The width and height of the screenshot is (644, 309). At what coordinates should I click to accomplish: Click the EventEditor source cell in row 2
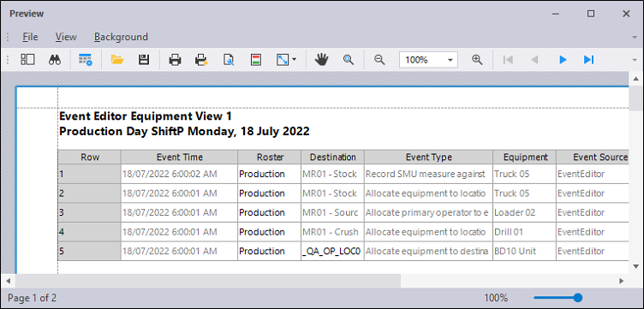tap(593, 193)
